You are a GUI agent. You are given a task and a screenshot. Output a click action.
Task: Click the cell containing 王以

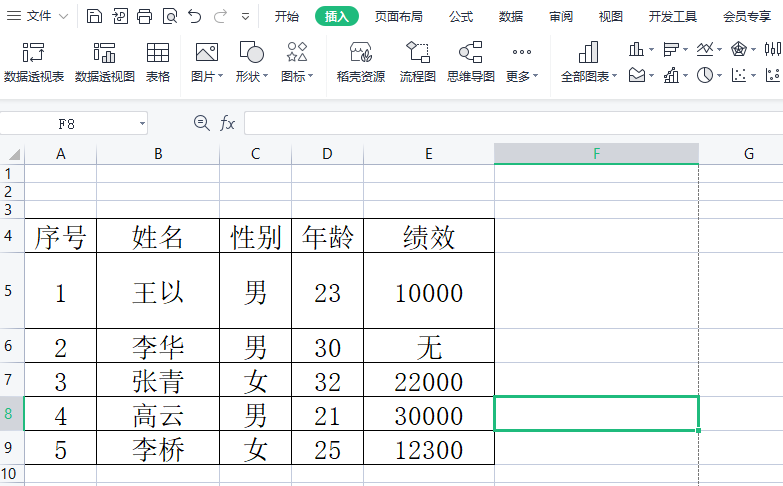click(x=158, y=291)
